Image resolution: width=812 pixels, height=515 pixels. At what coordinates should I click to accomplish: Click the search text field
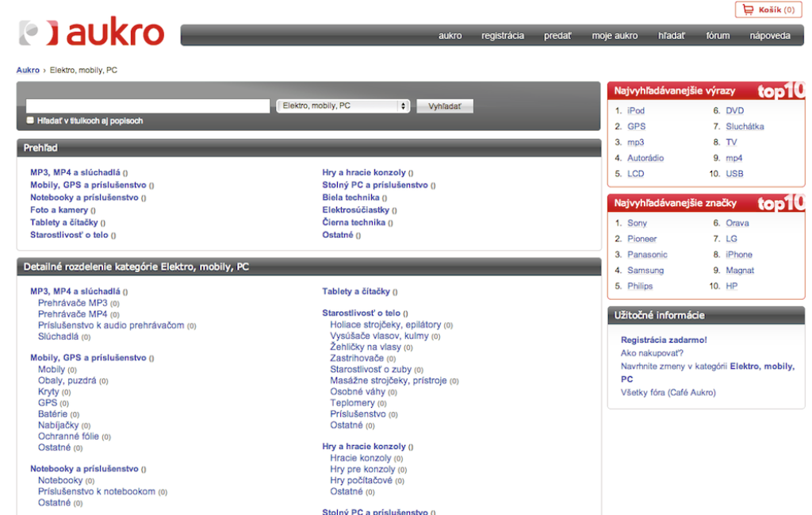pos(147,106)
